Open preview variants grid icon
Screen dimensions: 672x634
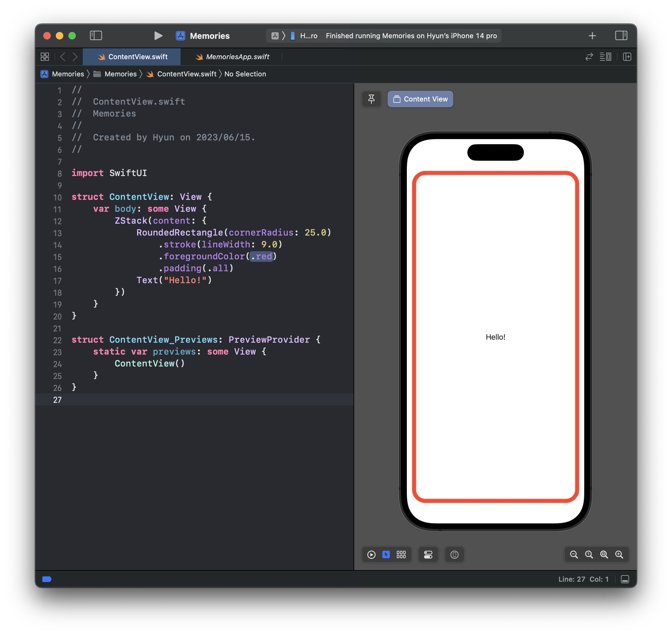tap(401, 554)
